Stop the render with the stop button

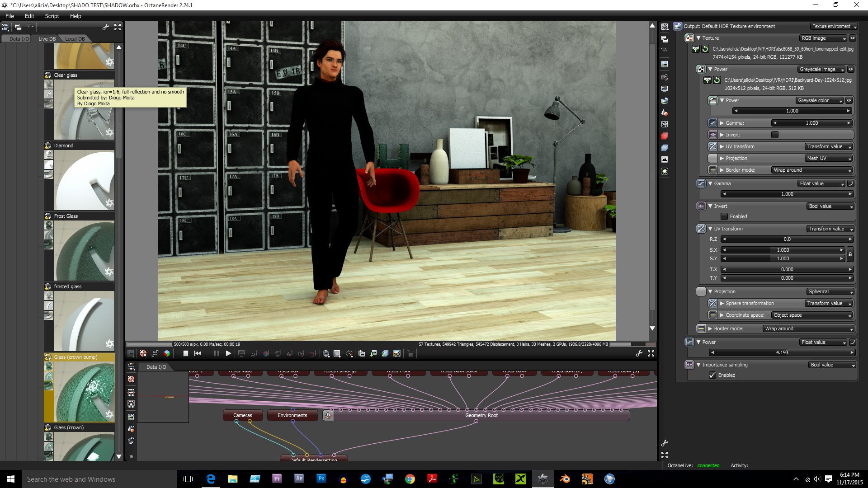185,353
